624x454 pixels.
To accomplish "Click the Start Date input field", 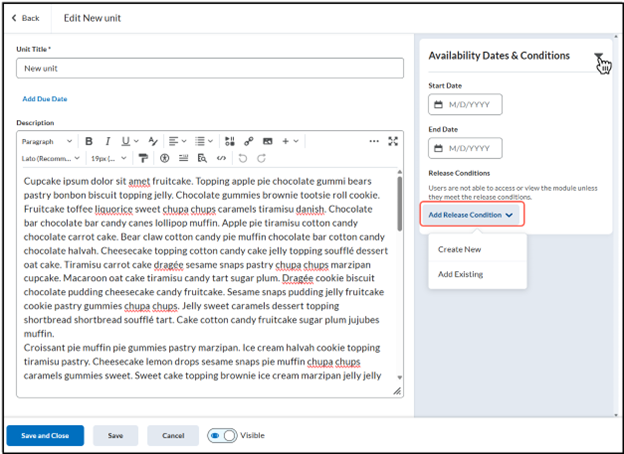I will tap(465, 105).
